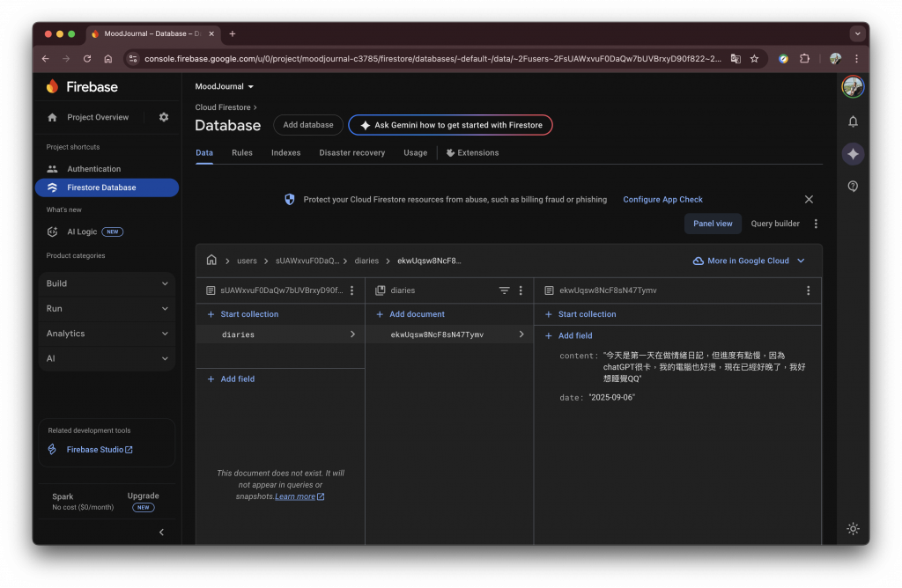Screen dimensions: 902x588
Task: Expand the AI category
Action: click(107, 358)
